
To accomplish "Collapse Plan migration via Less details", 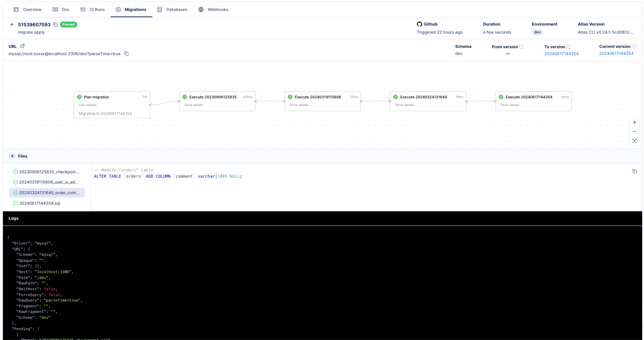I will 88,105.
